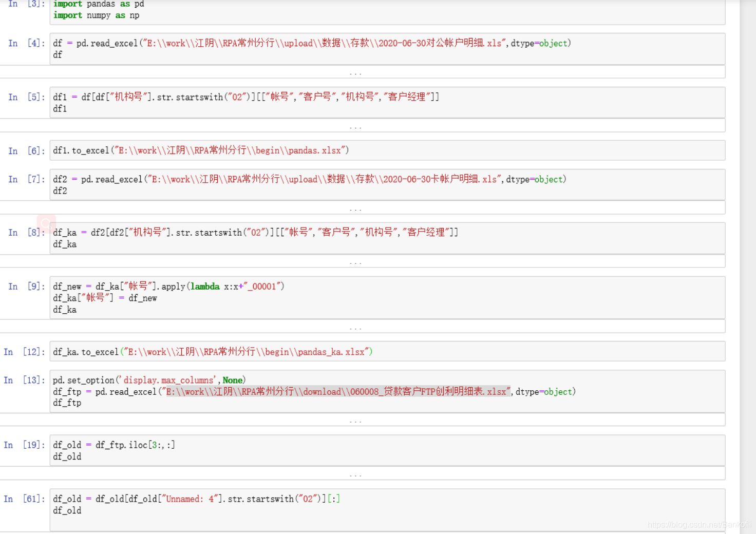Viewport: 756px width, 534px height.
Task: Show the hidden output of cell In [7]
Action: pyautogui.click(x=355, y=208)
